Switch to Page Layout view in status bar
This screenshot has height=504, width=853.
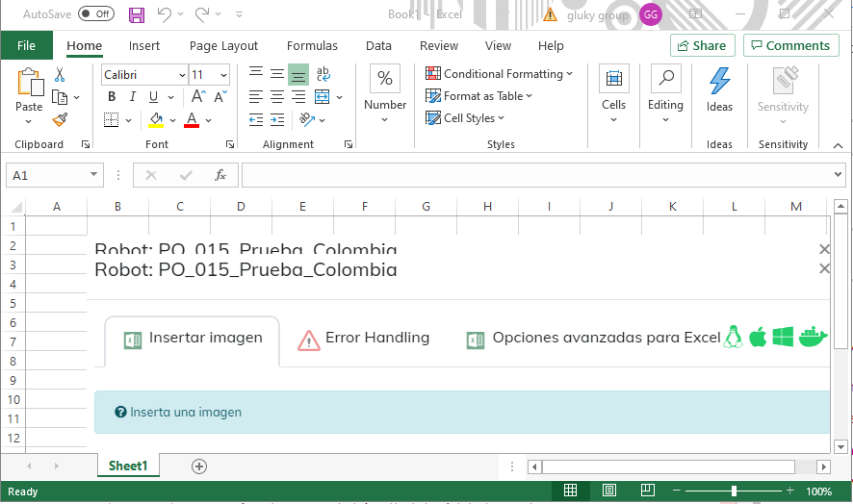(609, 491)
